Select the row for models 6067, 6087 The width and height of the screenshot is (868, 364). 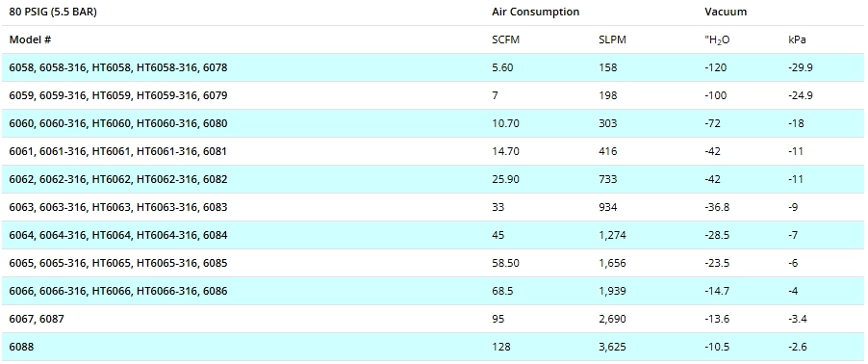433,319
